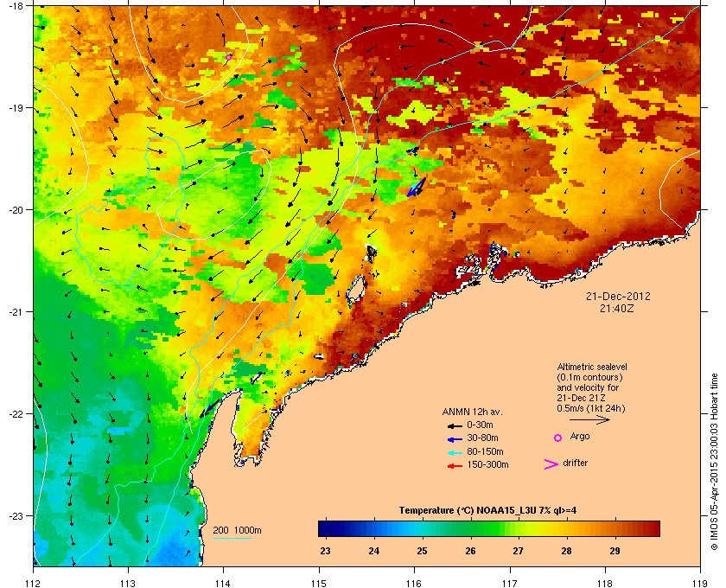Screen dimensions: 726x588
Task: Click the colorbar tick label '29'
Action: click(615, 551)
